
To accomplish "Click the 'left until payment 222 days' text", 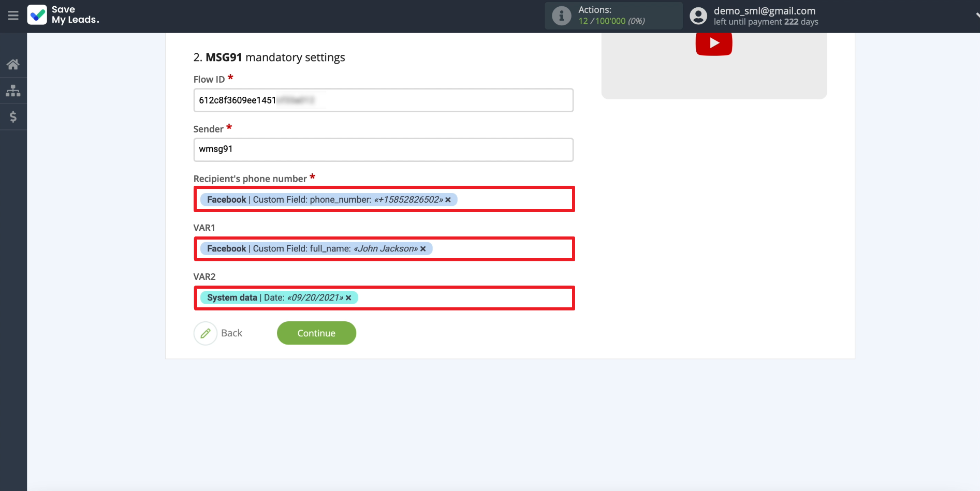I will point(766,22).
